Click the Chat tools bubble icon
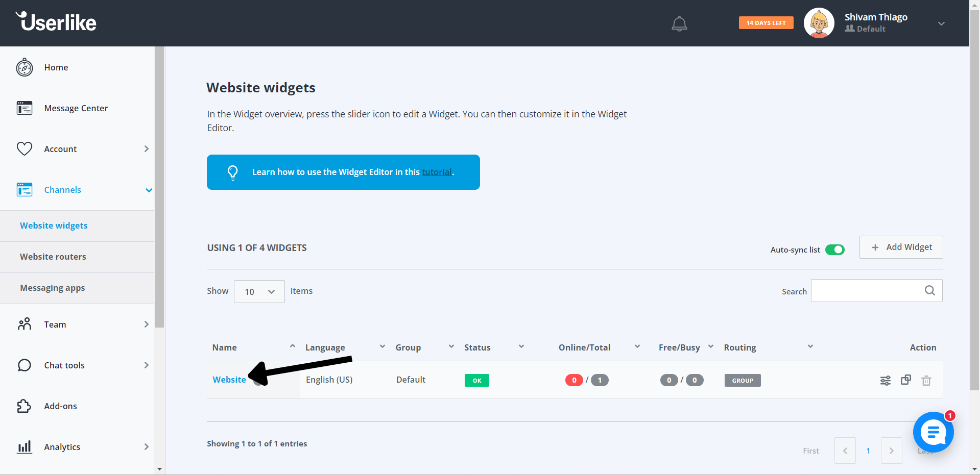Image resolution: width=980 pixels, height=475 pixels. (25, 365)
